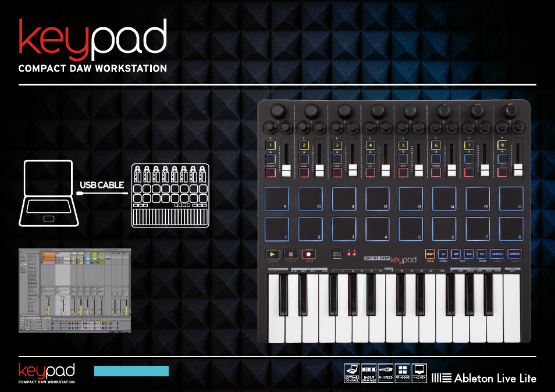Tap drum pad 1
Image resolution: width=555 pixels, height=392 pixels.
tap(277, 229)
